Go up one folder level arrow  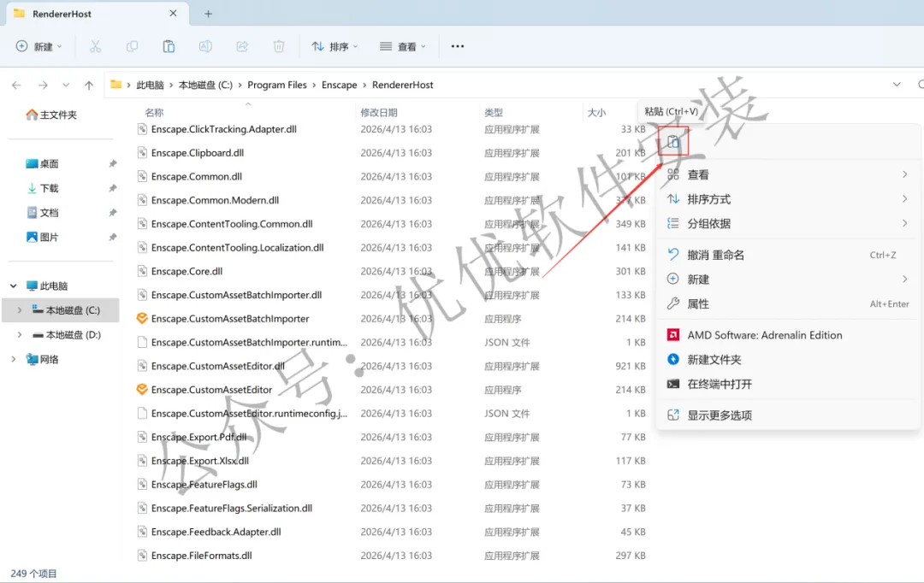click(x=89, y=85)
